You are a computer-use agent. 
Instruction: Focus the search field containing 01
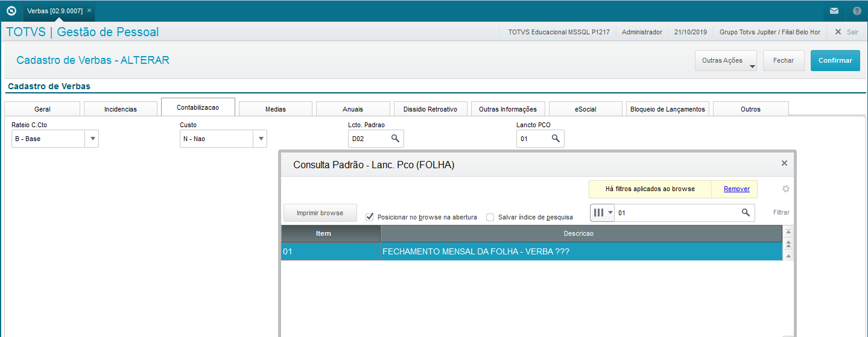click(677, 212)
